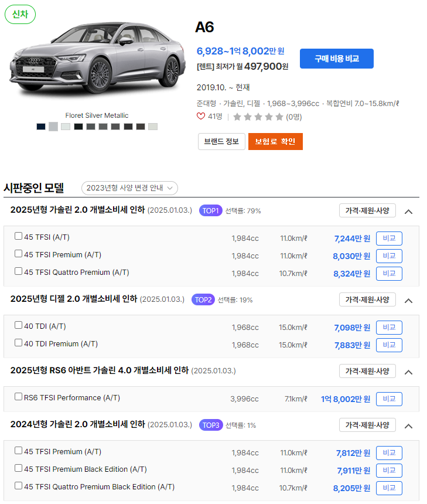Check 45 TFSI Quattro Premium Black Edition
Image resolution: width=427 pixels, height=504 pixels.
pyautogui.click(x=18, y=486)
